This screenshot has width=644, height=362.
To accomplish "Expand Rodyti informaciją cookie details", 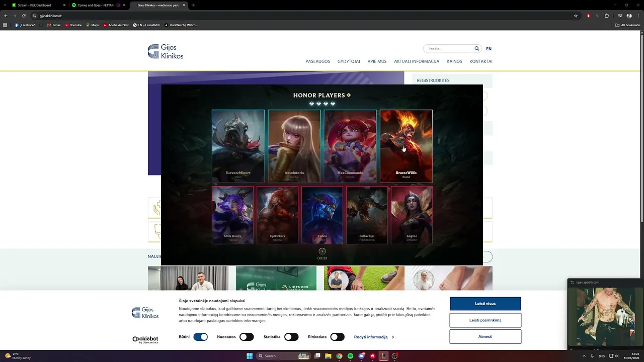I will click(x=374, y=337).
